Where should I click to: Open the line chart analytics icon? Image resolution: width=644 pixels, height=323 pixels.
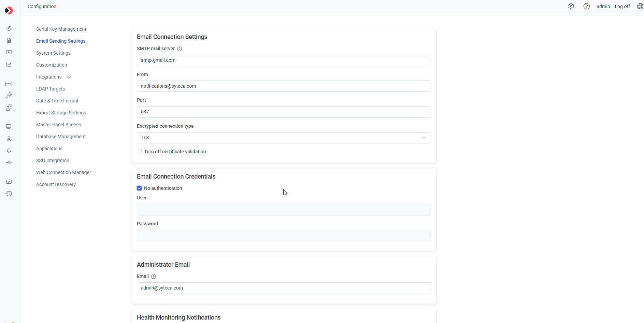9,65
